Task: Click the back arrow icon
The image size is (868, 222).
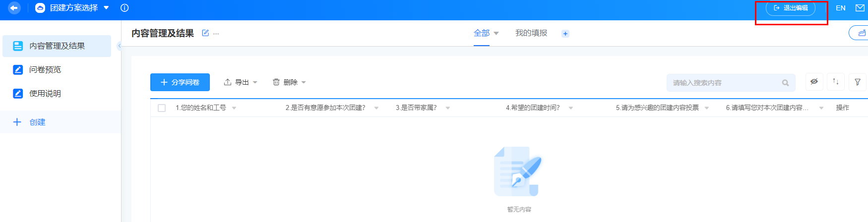Action: point(14,8)
